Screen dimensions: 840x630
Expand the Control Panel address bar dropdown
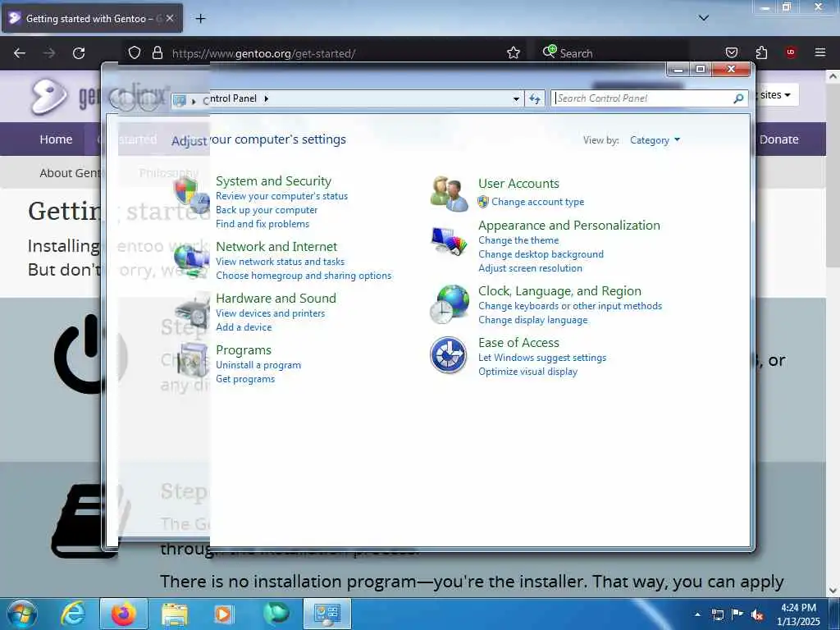click(516, 98)
